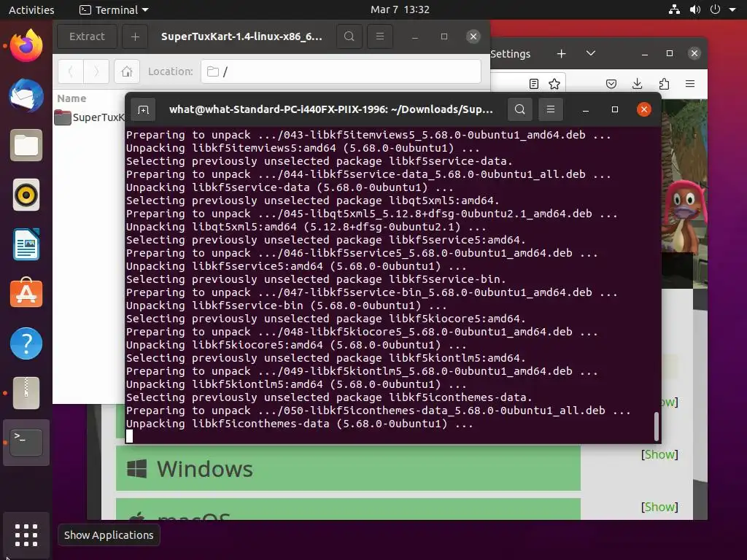
Task: Open the clock and calendar Mar 7 13:32
Action: (x=400, y=9)
